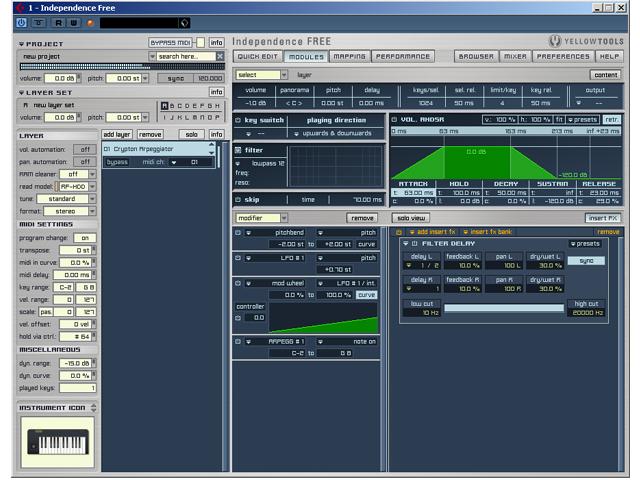This screenshot has width=640, height=480.
Task: Switch to the Mapping tab
Action: click(349, 57)
